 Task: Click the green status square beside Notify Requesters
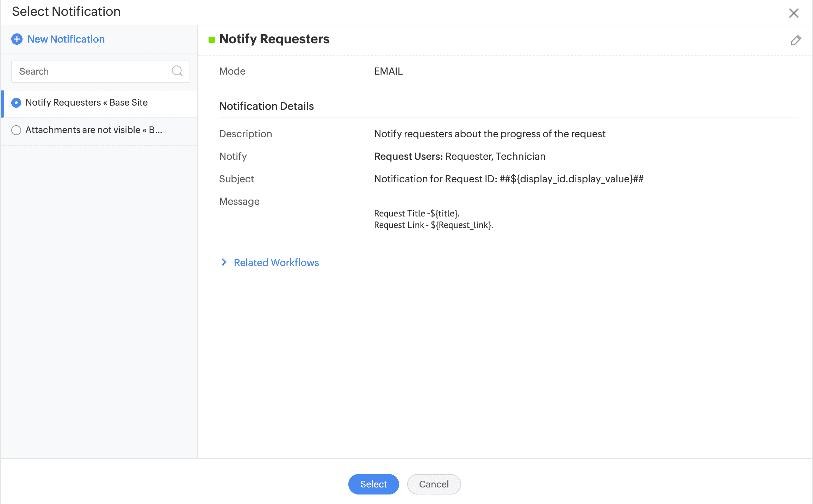pyautogui.click(x=212, y=40)
